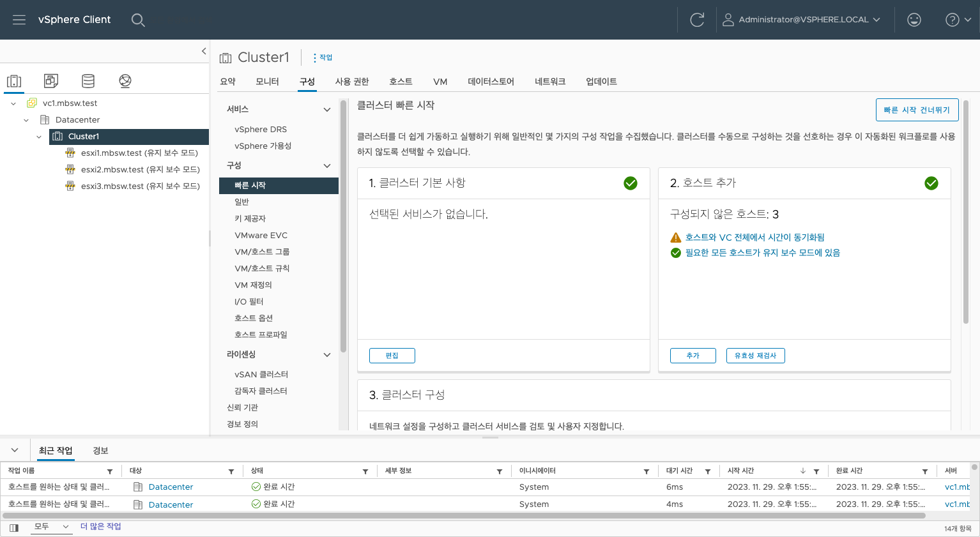The width and height of the screenshot is (980, 537).
Task: Open the 호스트와 VC 시간 동기화 link
Action: click(x=754, y=238)
